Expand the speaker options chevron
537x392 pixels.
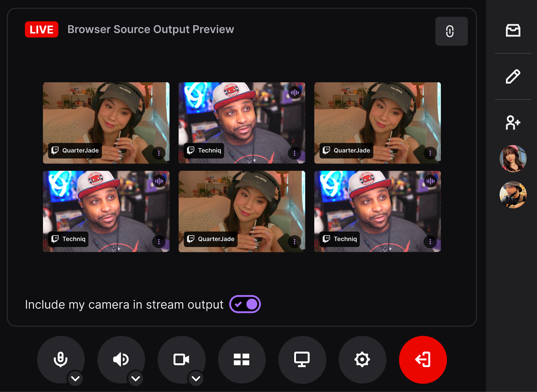click(x=136, y=379)
